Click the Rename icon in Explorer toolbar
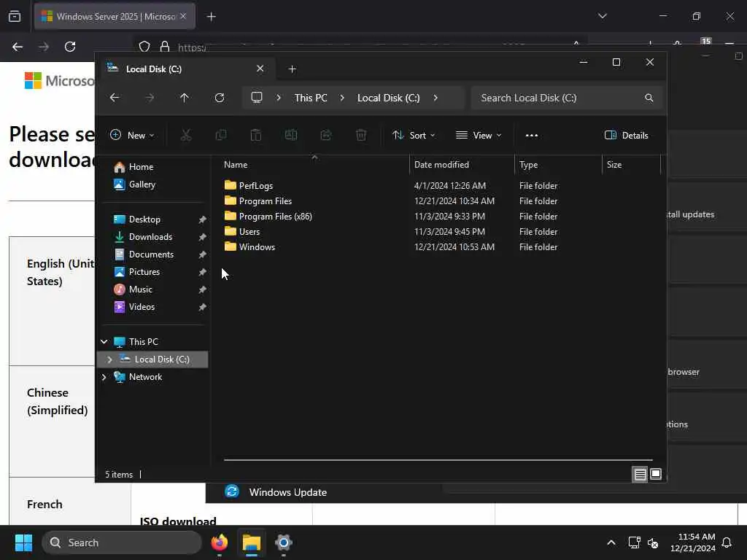 [290, 135]
